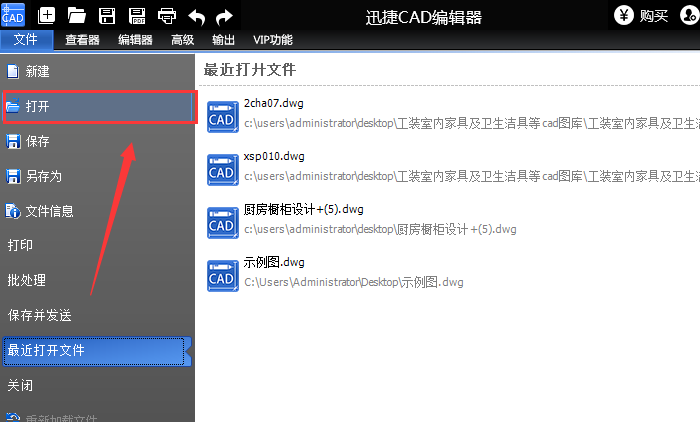700x422 pixels.
Task: Open the 输出 tab
Action: click(223, 40)
